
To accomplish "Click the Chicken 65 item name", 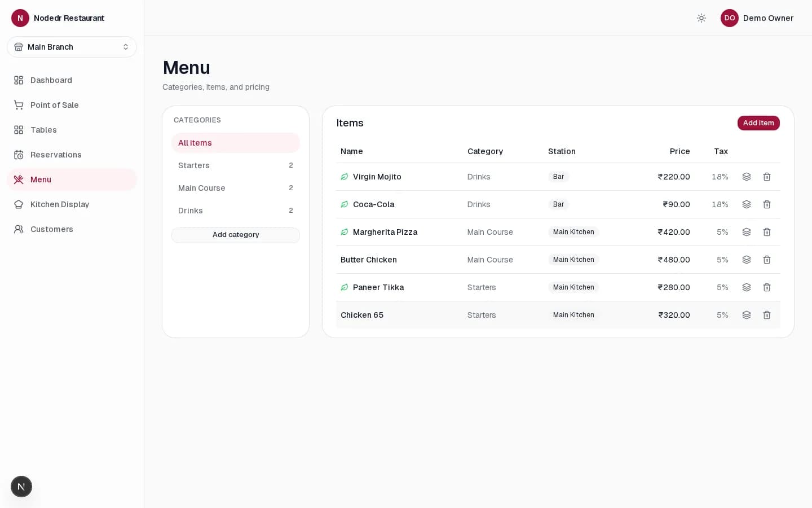I will 362,315.
